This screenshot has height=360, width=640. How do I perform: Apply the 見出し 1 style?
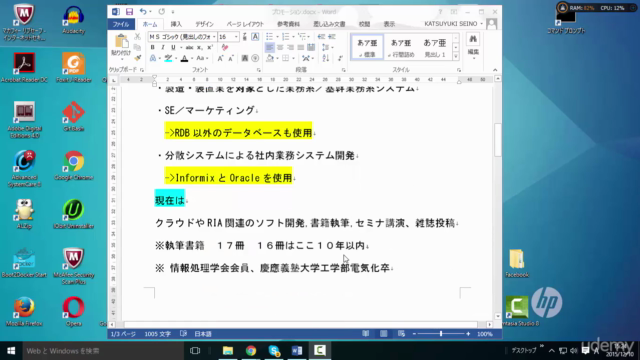435,47
